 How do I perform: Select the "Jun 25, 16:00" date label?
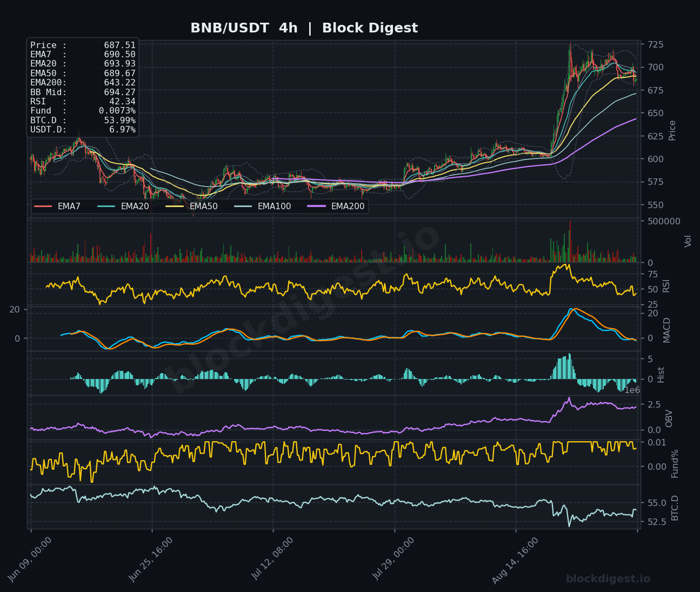click(151, 560)
